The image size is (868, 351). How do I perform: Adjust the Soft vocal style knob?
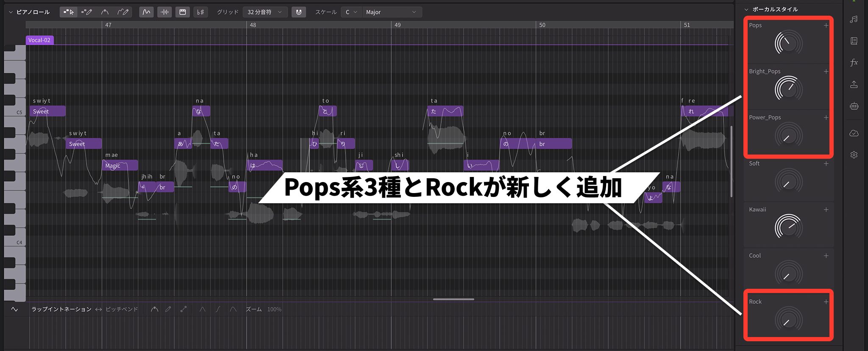tap(788, 182)
